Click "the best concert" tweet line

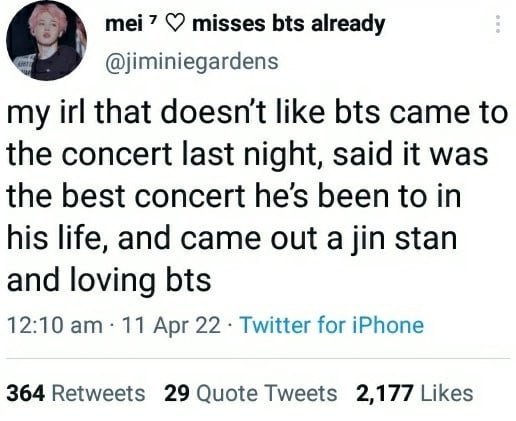[x=126, y=196]
